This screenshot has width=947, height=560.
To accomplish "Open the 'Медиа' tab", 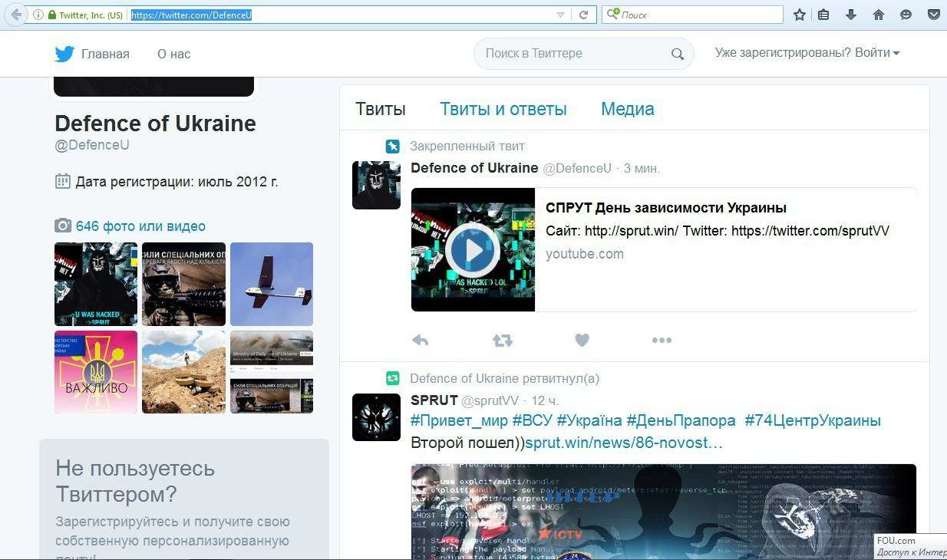I will [x=627, y=109].
